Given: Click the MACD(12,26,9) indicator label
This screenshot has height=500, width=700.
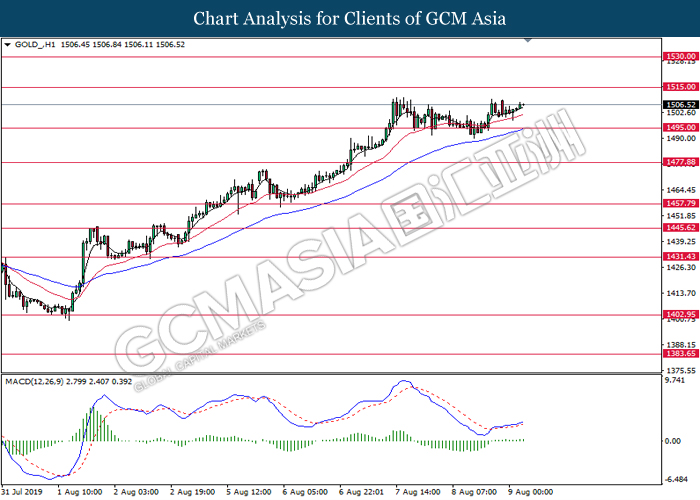Looking at the screenshot, I should [x=35, y=382].
